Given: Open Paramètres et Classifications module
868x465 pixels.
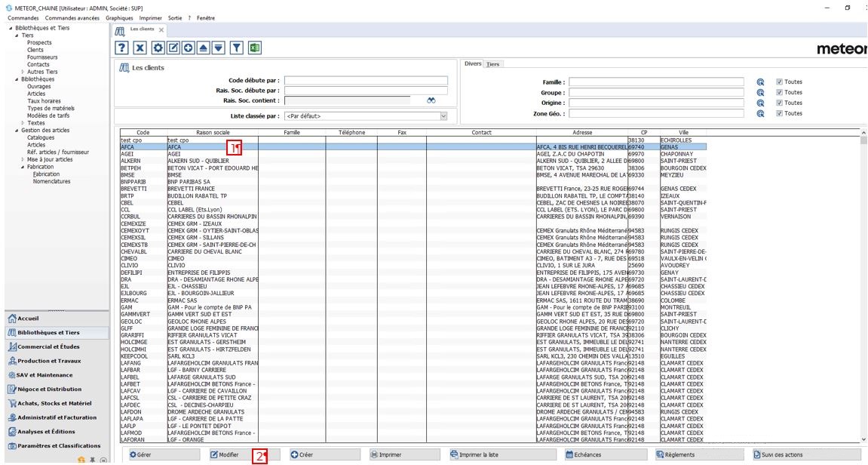Looking at the screenshot, I should [55, 445].
